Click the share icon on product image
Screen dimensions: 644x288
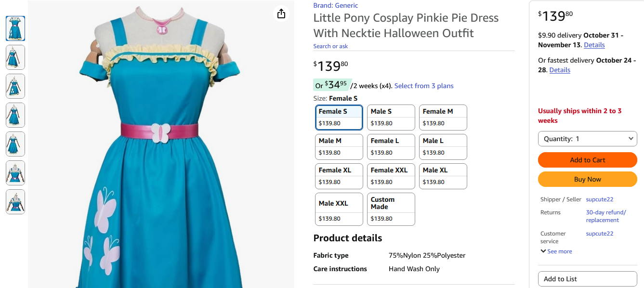[281, 13]
